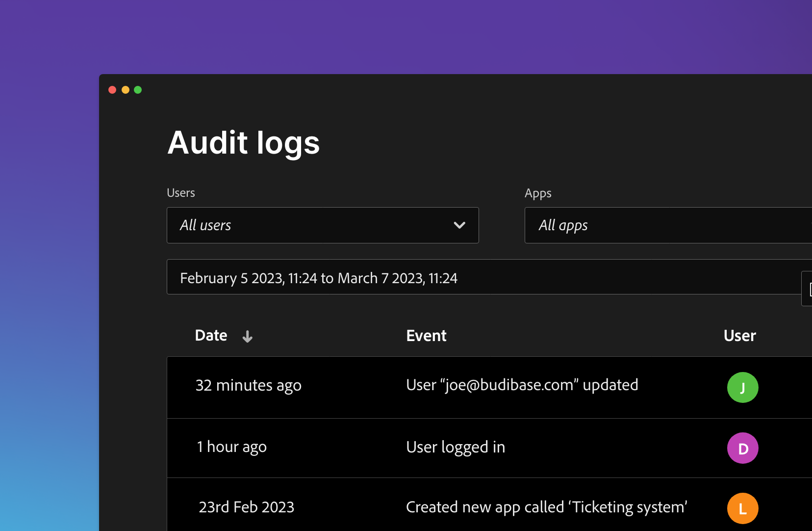Open the 'All users' dropdown
The width and height of the screenshot is (812, 531).
click(323, 225)
